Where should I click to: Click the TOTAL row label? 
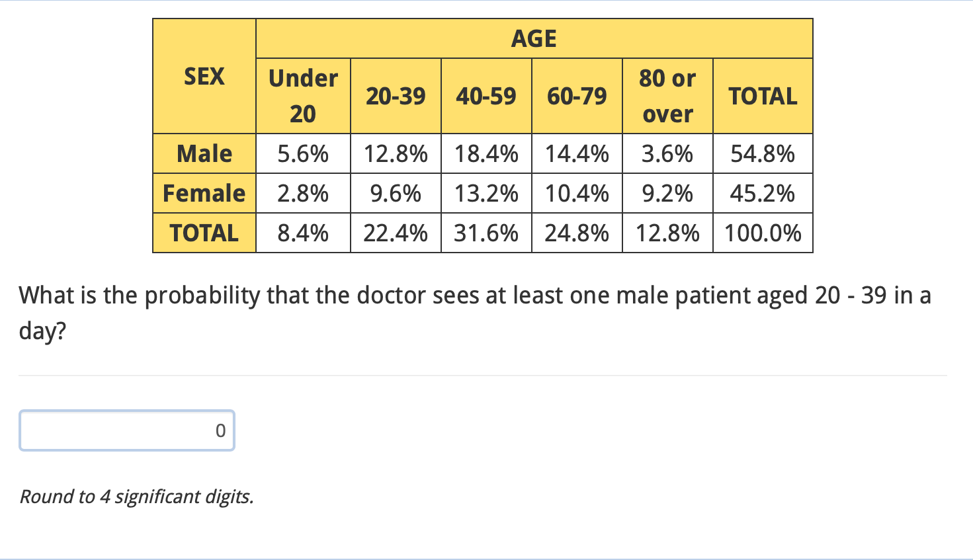click(x=204, y=233)
